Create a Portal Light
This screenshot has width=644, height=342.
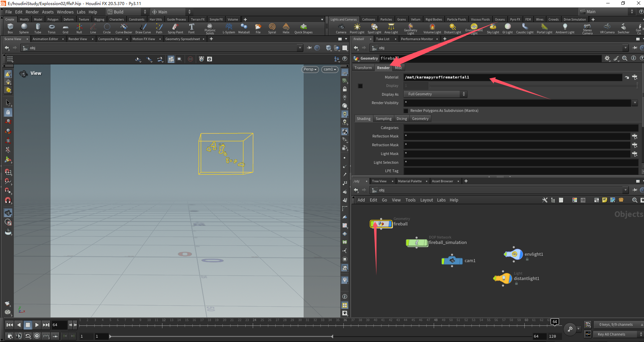(x=544, y=28)
